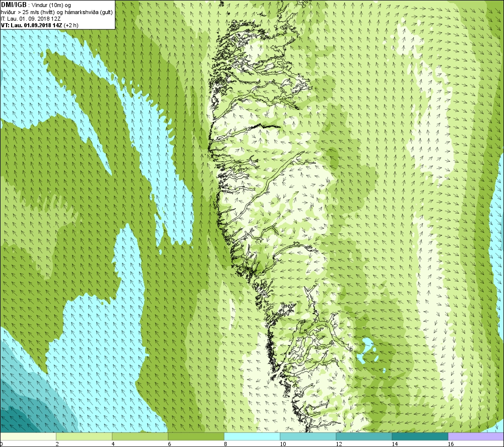This screenshot has width=504, height=447.
Task: Click the pale cream 0–2 m/s legend swatch
Action: pyautogui.click(x=28, y=436)
